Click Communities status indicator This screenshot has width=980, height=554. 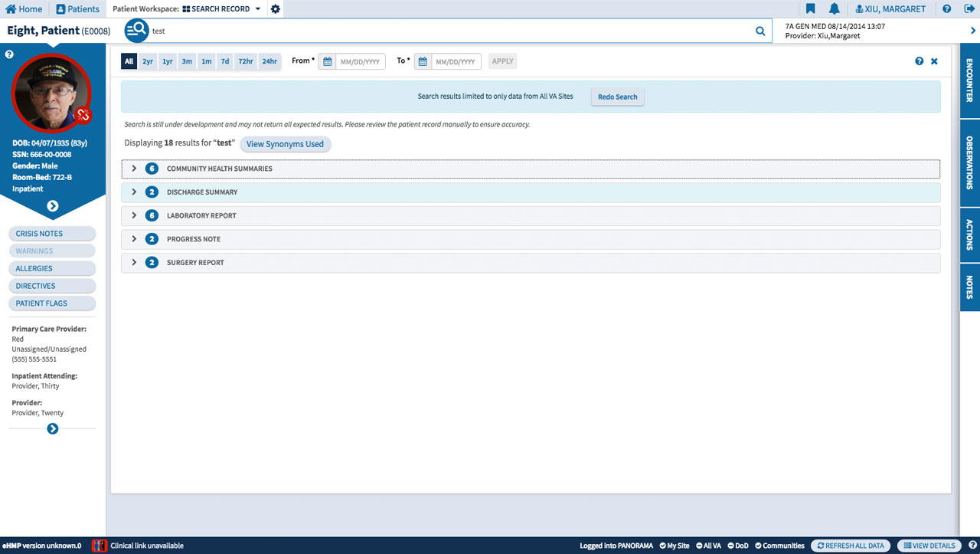pos(779,546)
